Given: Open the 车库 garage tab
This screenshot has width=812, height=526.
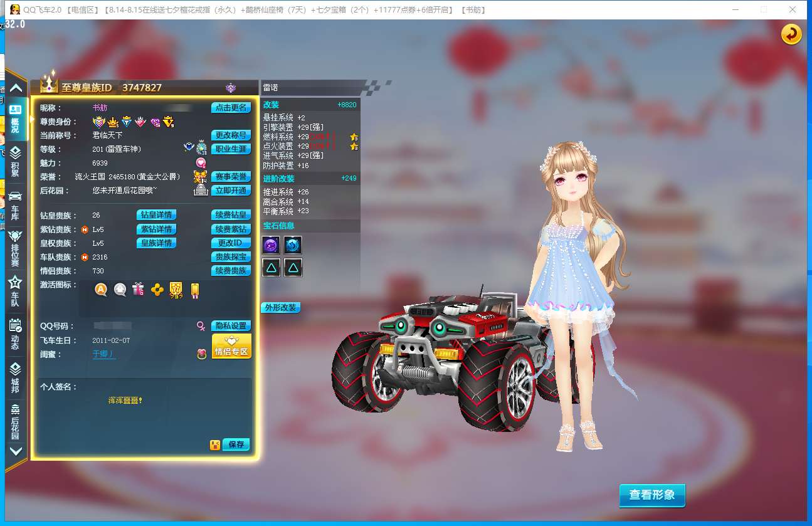Looking at the screenshot, I should point(16,206).
